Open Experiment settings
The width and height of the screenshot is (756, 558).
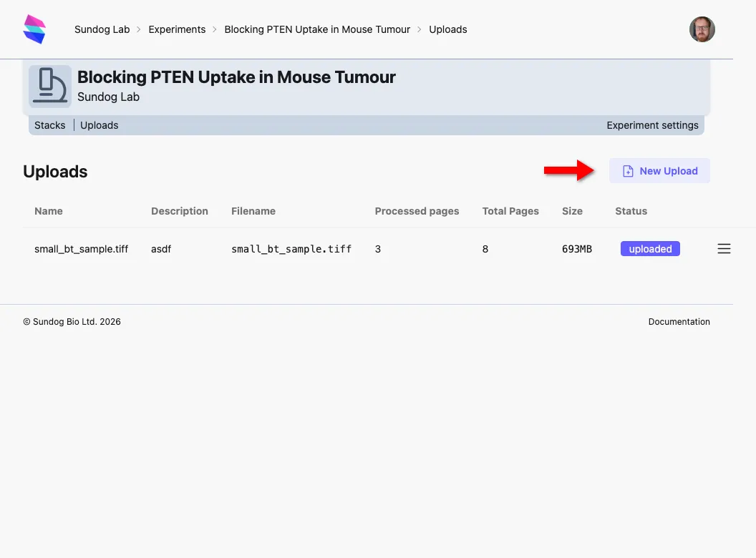(x=652, y=124)
